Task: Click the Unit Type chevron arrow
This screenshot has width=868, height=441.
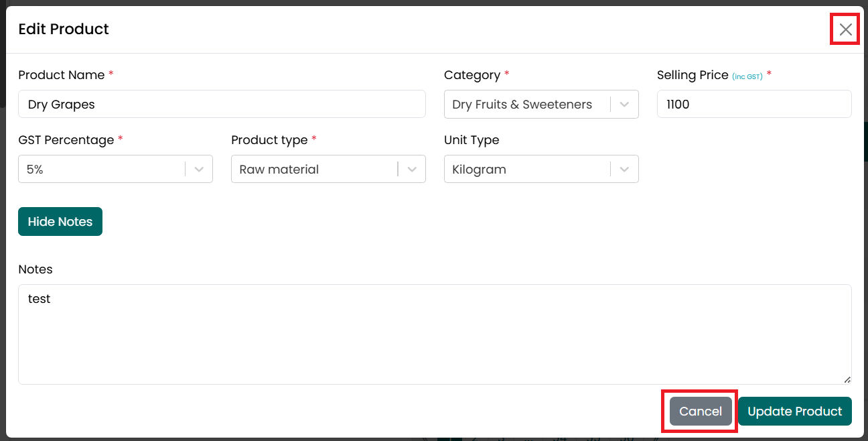Action: pos(624,170)
